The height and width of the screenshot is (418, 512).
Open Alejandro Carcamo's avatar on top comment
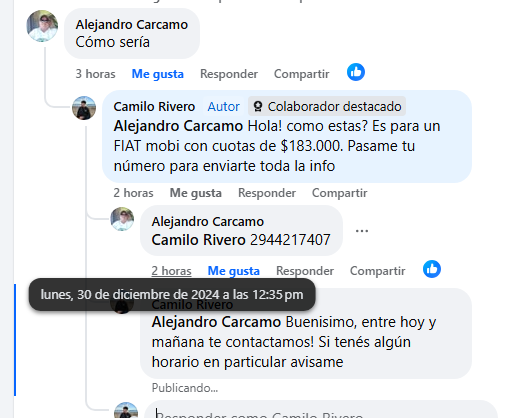coord(42,26)
